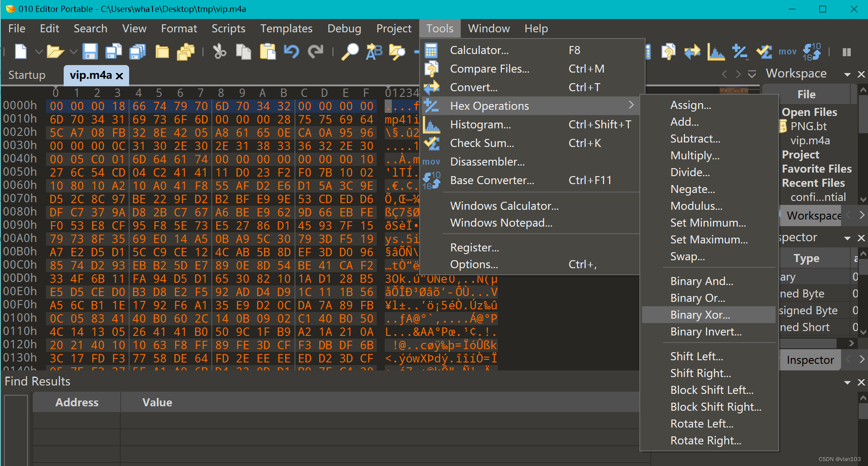Click the Save floppy disk icon
Viewport: 868px width, 466px height.
tap(90, 51)
